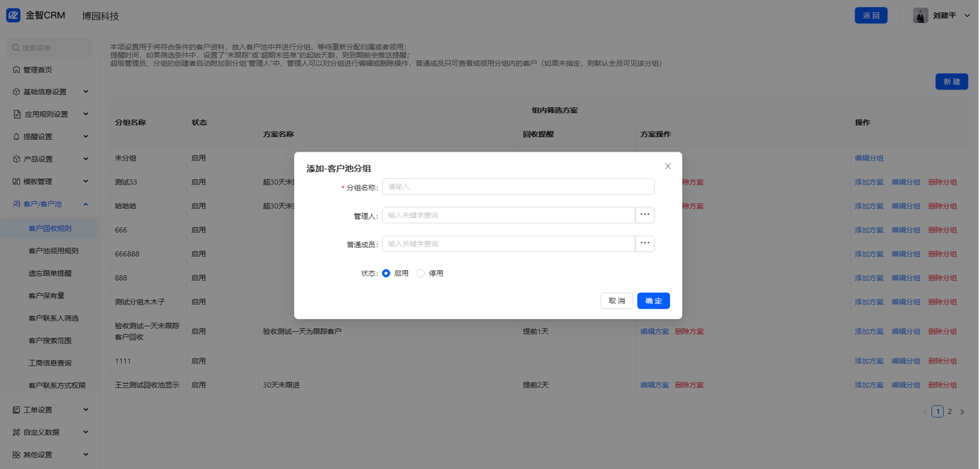The image size is (980, 469).
Task: Click the 模板管理 icon
Action: tap(16, 181)
